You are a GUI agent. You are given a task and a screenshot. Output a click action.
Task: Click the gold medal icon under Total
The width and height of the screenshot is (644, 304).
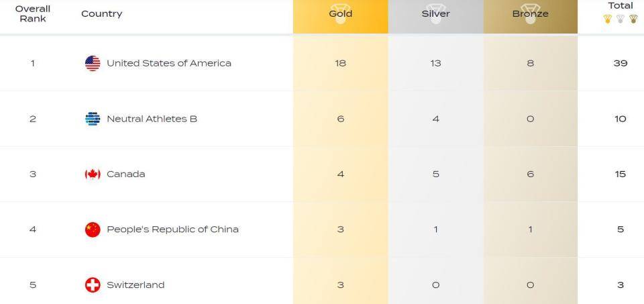(608, 19)
